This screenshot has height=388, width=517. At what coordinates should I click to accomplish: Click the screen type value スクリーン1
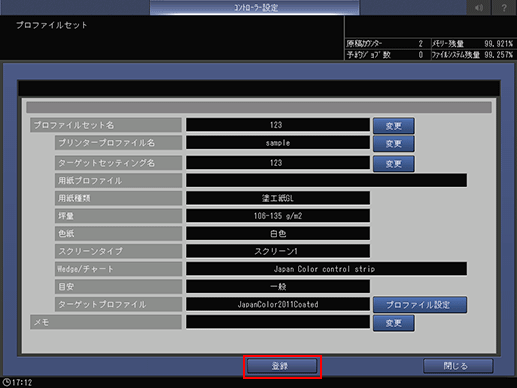(x=278, y=251)
